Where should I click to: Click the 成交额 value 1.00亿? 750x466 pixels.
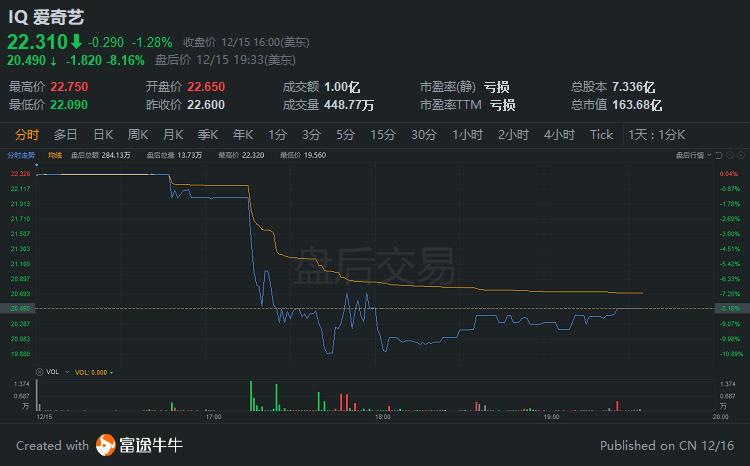click(342, 87)
